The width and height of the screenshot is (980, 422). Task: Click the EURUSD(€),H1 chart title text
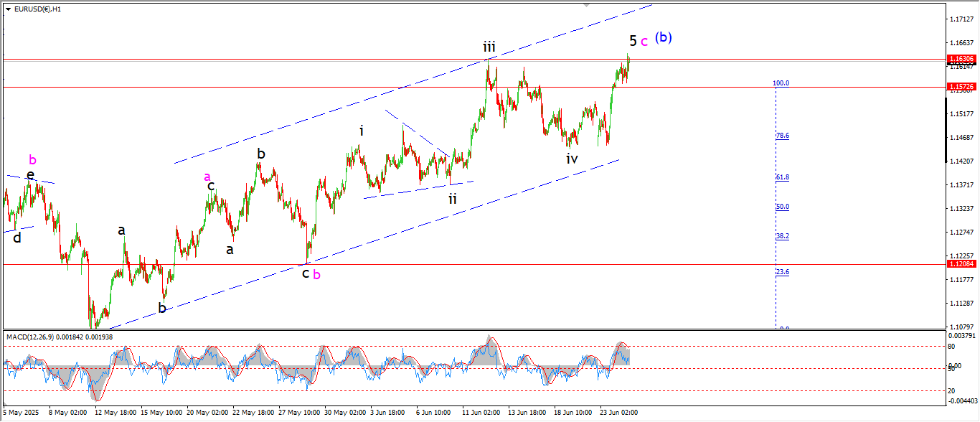point(38,9)
